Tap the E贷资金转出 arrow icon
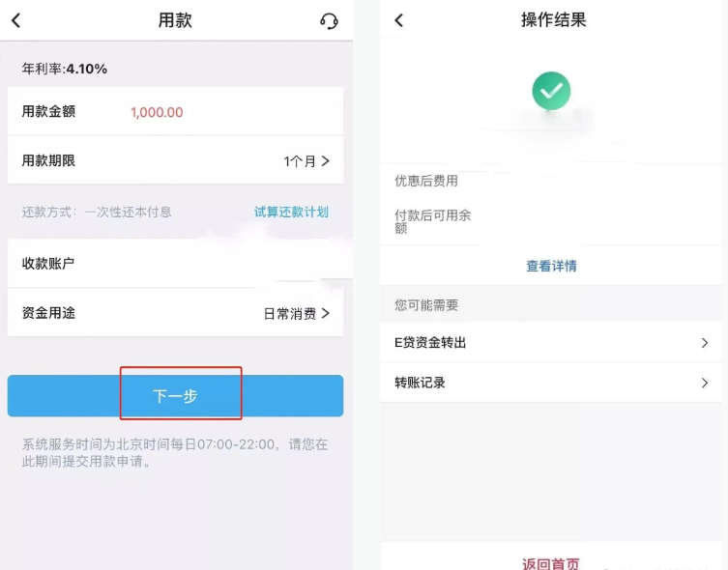The image size is (728, 570). pos(705,343)
